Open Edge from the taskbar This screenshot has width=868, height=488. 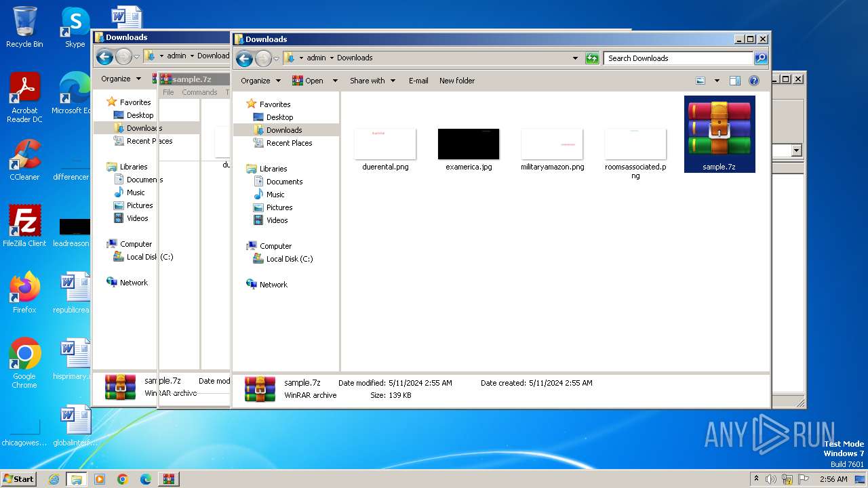click(145, 479)
